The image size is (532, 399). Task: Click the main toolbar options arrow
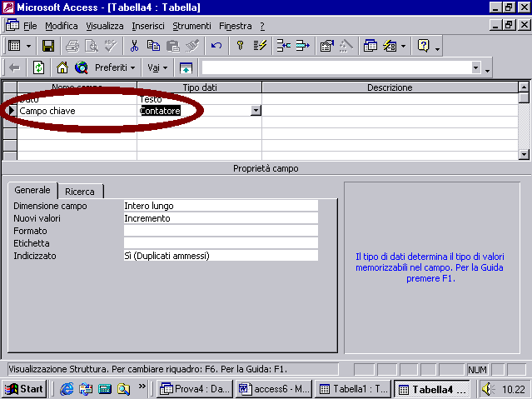click(x=437, y=49)
